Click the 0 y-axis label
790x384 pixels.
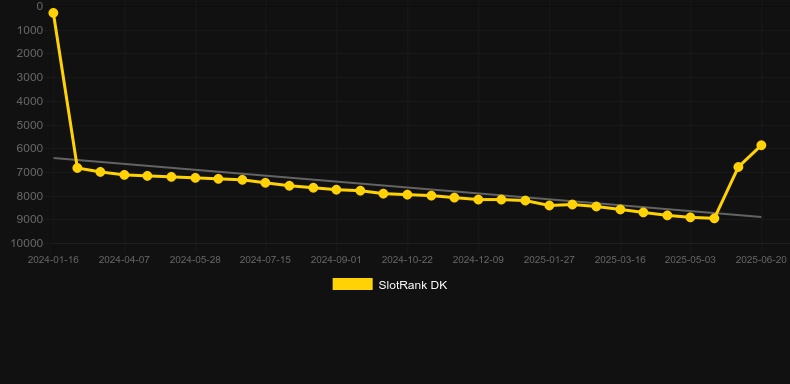click(x=40, y=6)
